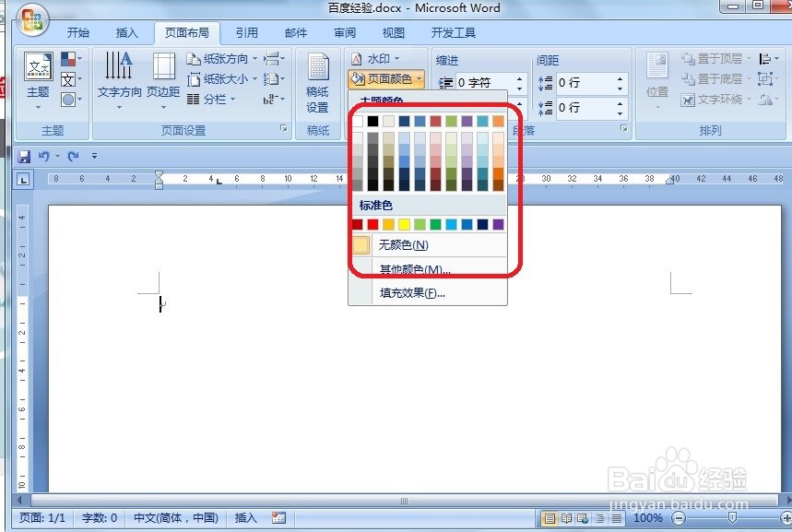
Task: Open the 插入 ribbon tab
Action: (x=127, y=32)
